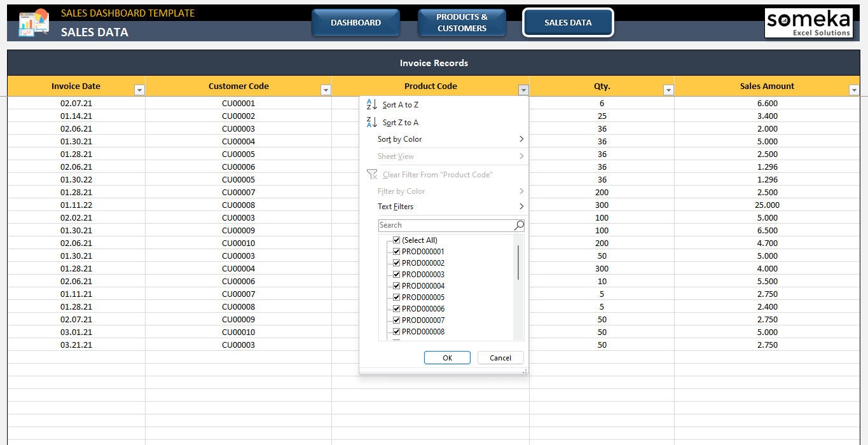Open the Customer Code filter dropdown
Viewport: 868px width, 445px height.
[326, 89]
